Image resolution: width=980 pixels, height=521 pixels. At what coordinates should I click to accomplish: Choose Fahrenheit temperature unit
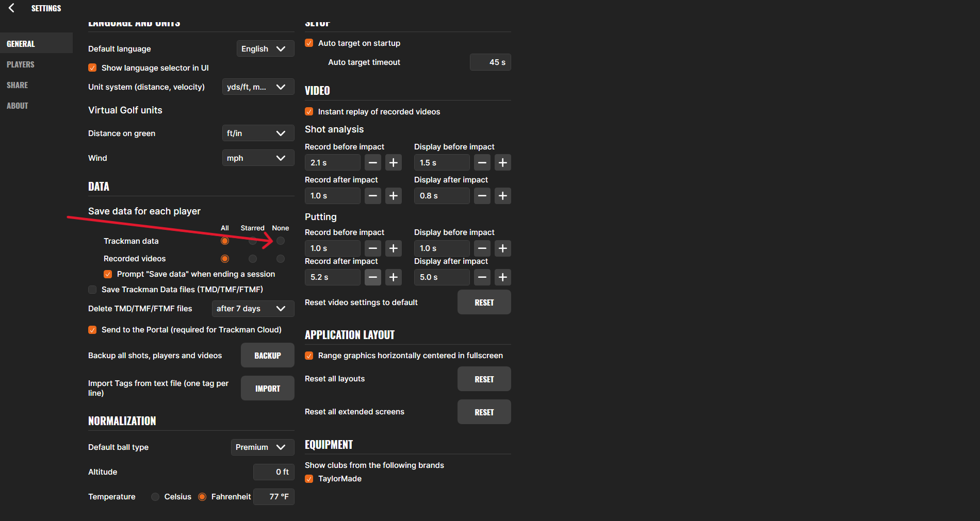(x=202, y=497)
